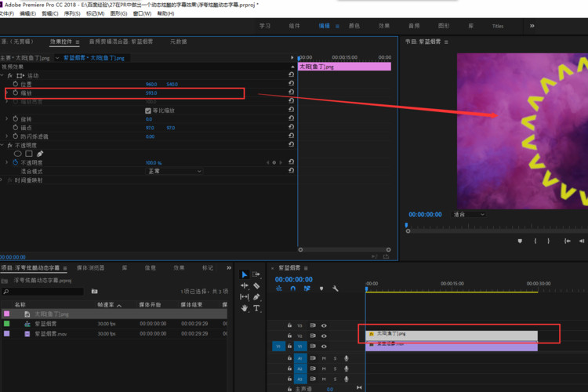Click the 缩放 value 593.0

pyautogui.click(x=151, y=93)
